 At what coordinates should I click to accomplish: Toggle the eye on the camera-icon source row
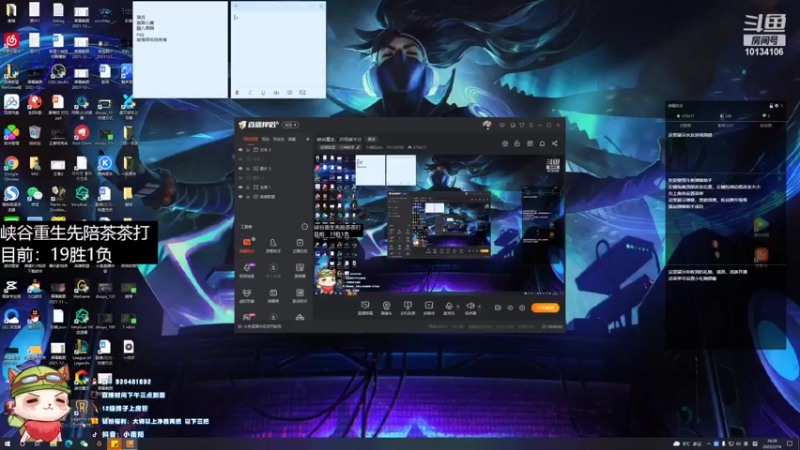coord(240,196)
